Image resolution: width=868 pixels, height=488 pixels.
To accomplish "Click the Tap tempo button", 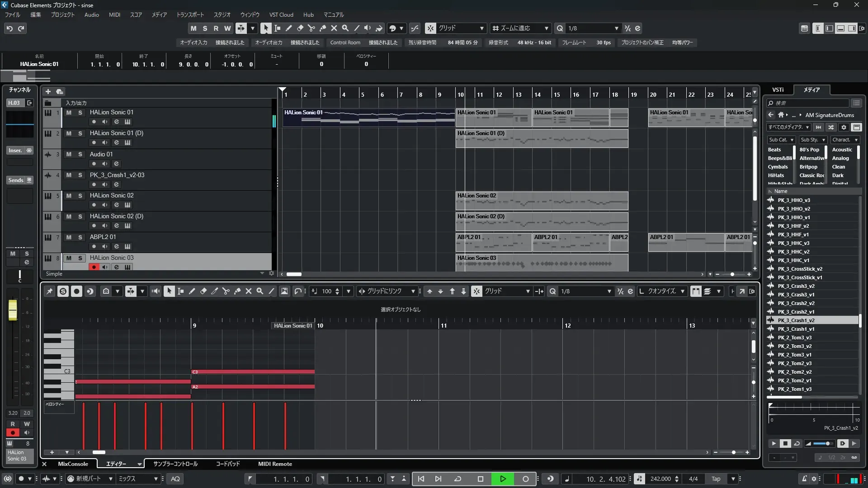I will pyautogui.click(x=716, y=479).
